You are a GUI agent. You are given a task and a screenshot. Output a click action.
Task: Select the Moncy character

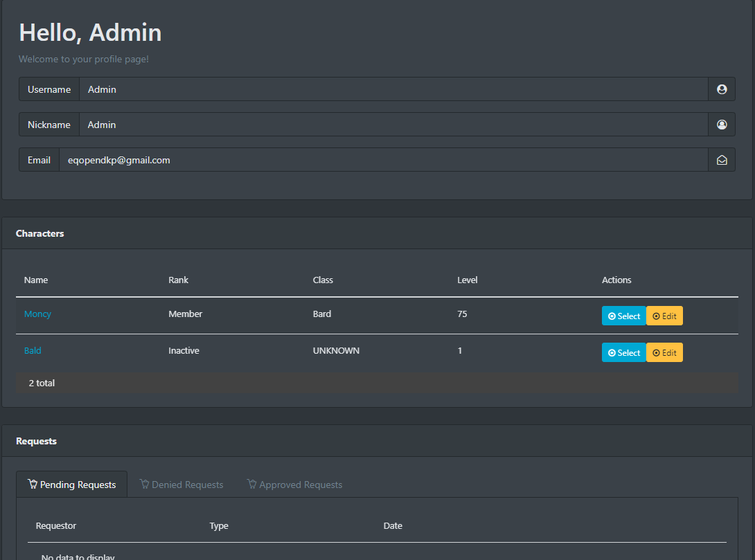(623, 316)
